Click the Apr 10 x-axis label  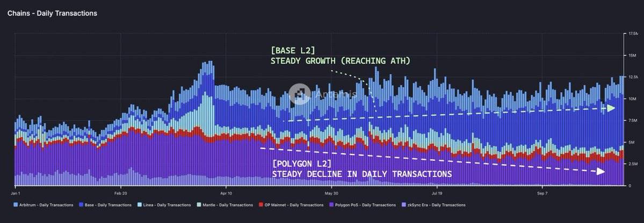[x=226, y=192]
